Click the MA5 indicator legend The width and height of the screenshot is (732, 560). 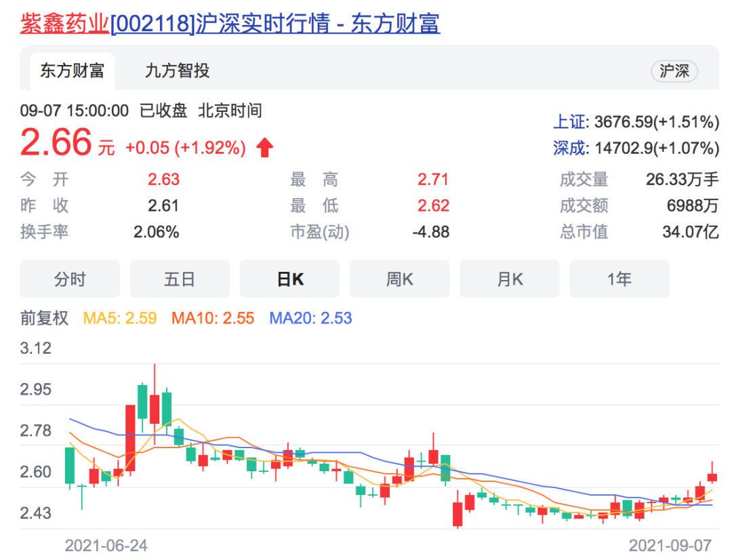[119, 318]
